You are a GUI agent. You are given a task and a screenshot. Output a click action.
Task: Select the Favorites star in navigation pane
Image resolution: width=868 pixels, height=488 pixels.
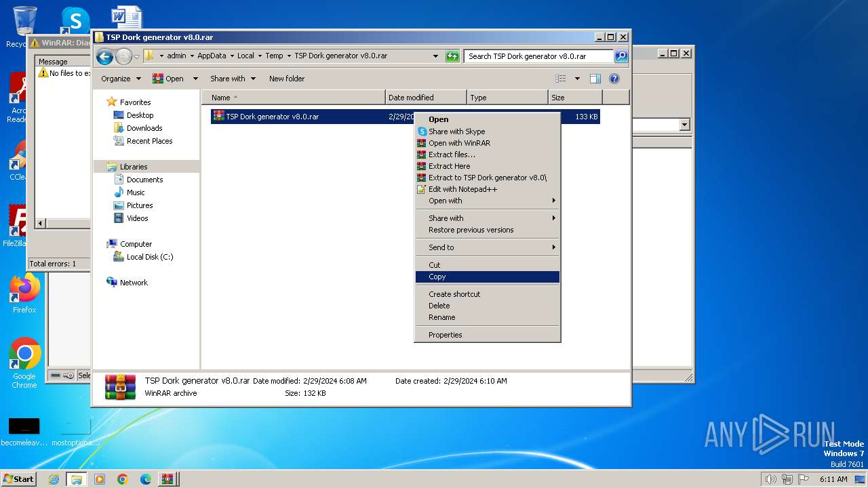(112, 102)
